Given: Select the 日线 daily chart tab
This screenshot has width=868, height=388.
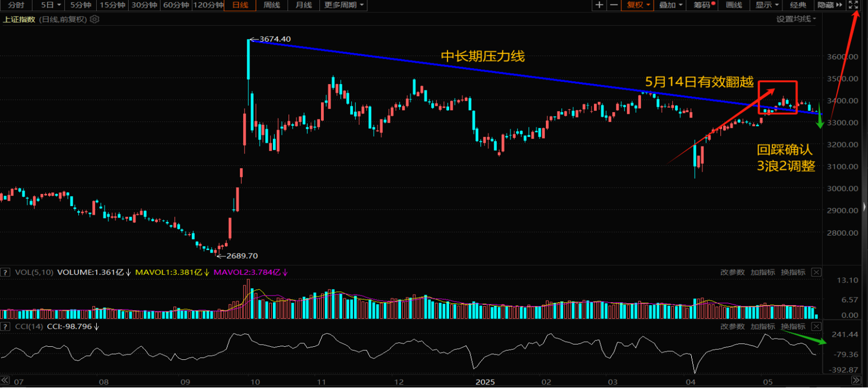Looking at the screenshot, I should 240,5.
